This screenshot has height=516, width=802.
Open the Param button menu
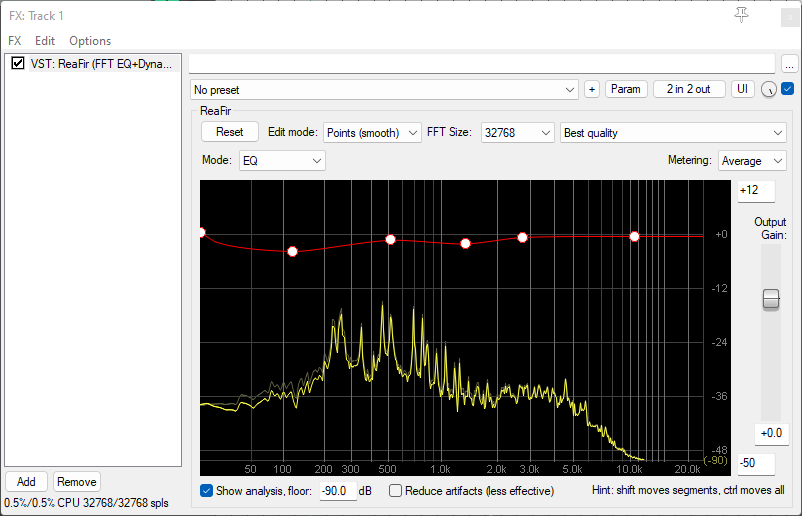click(626, 89)
